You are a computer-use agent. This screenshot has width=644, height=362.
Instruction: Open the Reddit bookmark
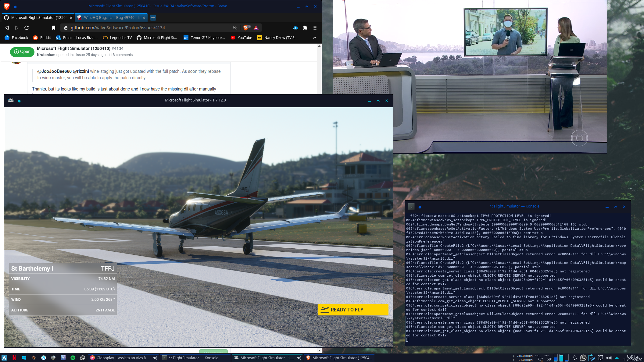point(42,38)
